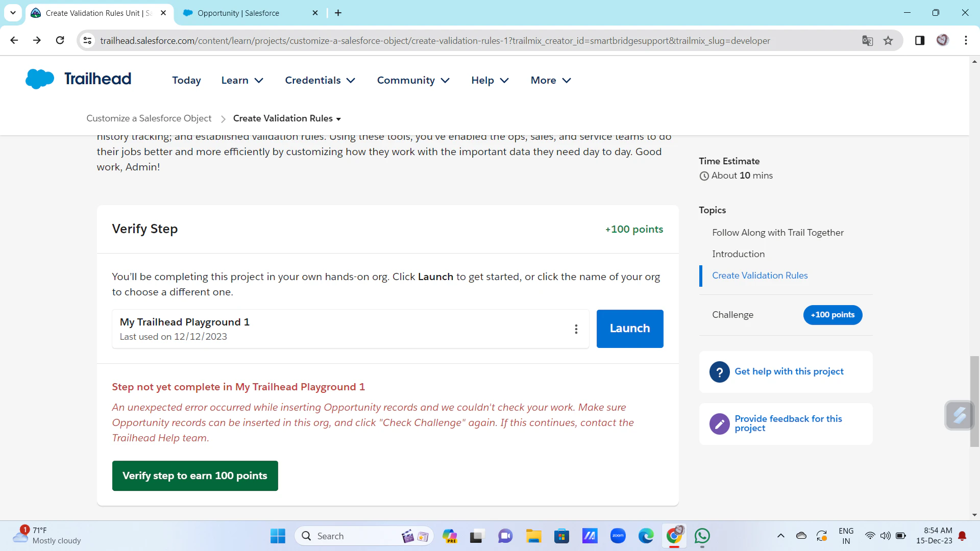Click the purple pencil feedback icon
This screenshot has height=551, width=980.
[x=719, y=424]
